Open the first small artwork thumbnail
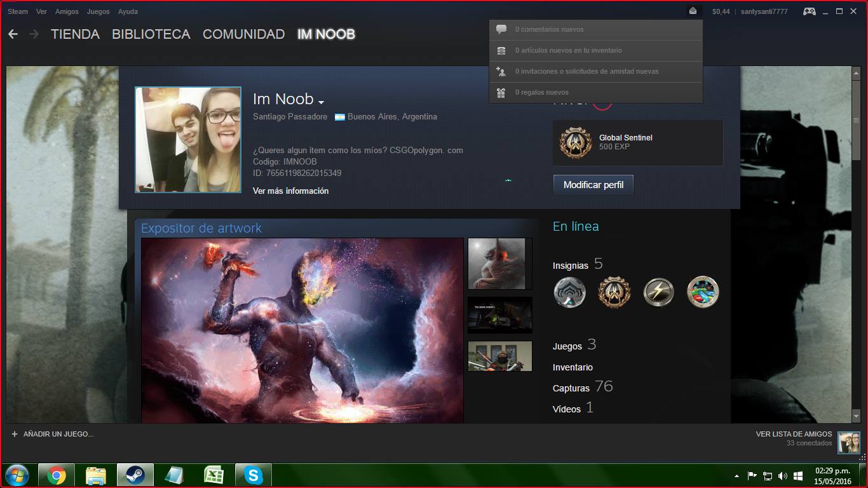 (500, 264)
